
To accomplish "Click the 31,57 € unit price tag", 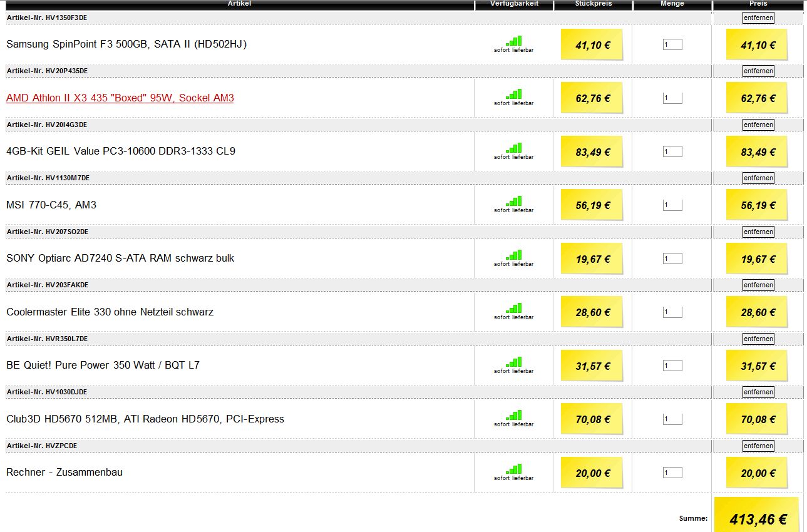I will 592,366.
